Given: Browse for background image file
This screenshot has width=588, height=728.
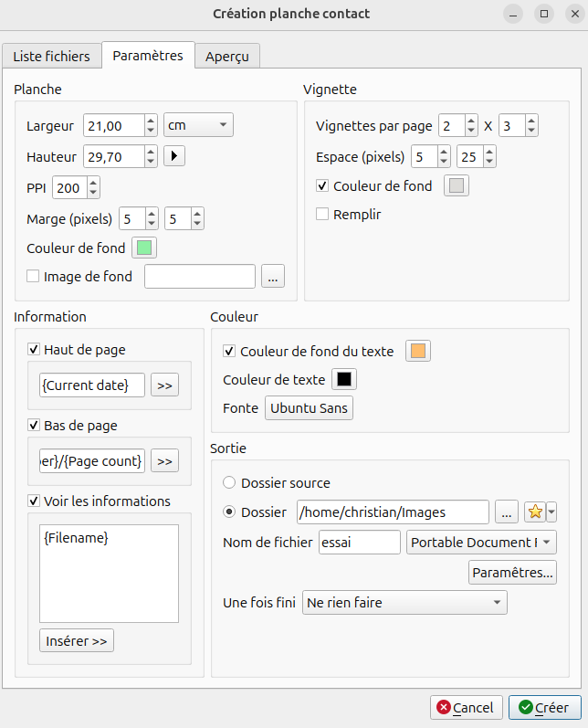Looking at the screenshot, I should (273, 276).
